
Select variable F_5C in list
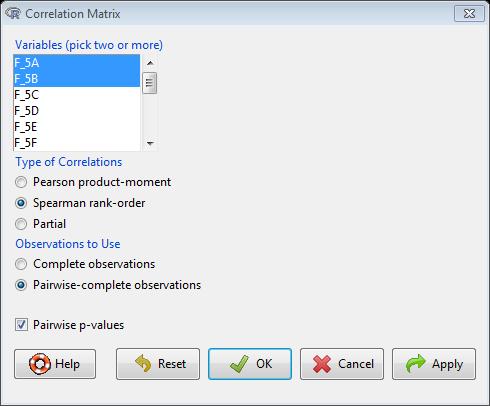[77, 95]
